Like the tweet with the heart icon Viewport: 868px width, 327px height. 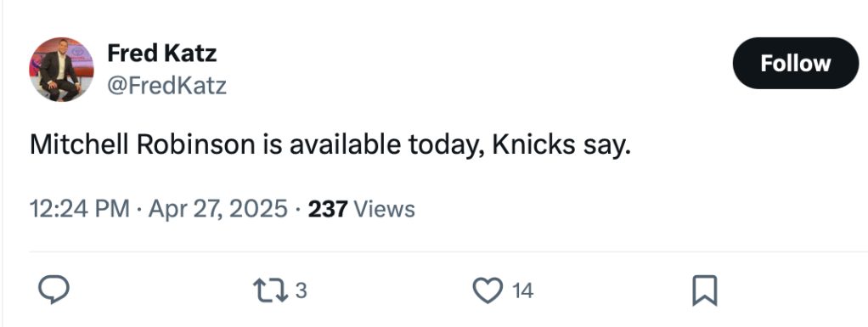point(488,290)
